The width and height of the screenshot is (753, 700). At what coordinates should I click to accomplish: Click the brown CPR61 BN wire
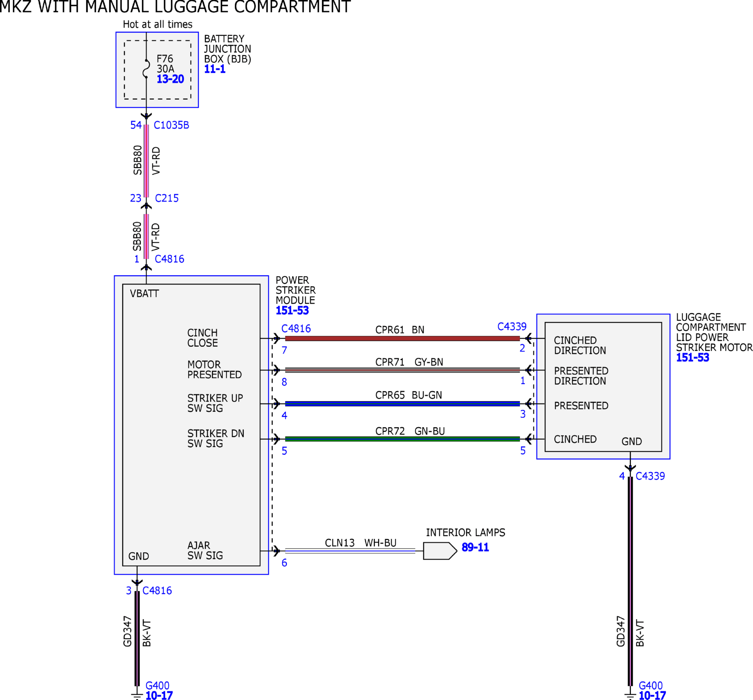point(402,339)
